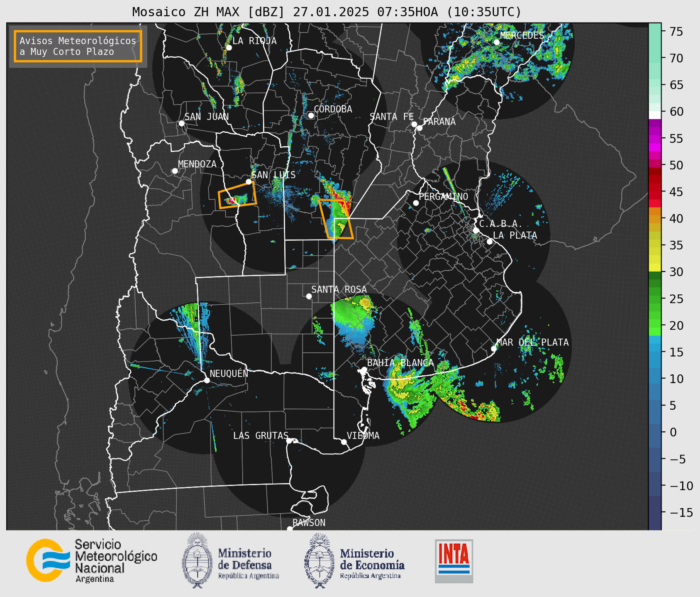The image size is (700, 597).
Task: Click the orange warning polygon south of Córdoba
Action: (336, 219)
